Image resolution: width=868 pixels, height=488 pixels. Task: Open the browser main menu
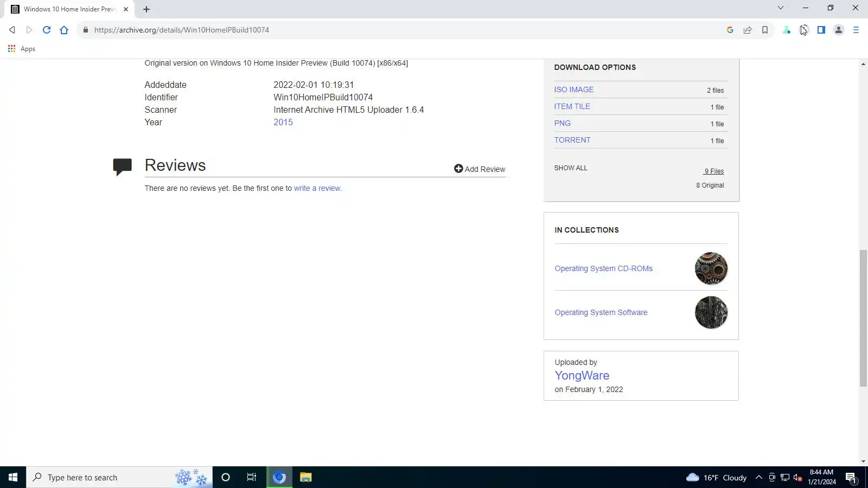[856, 30]
